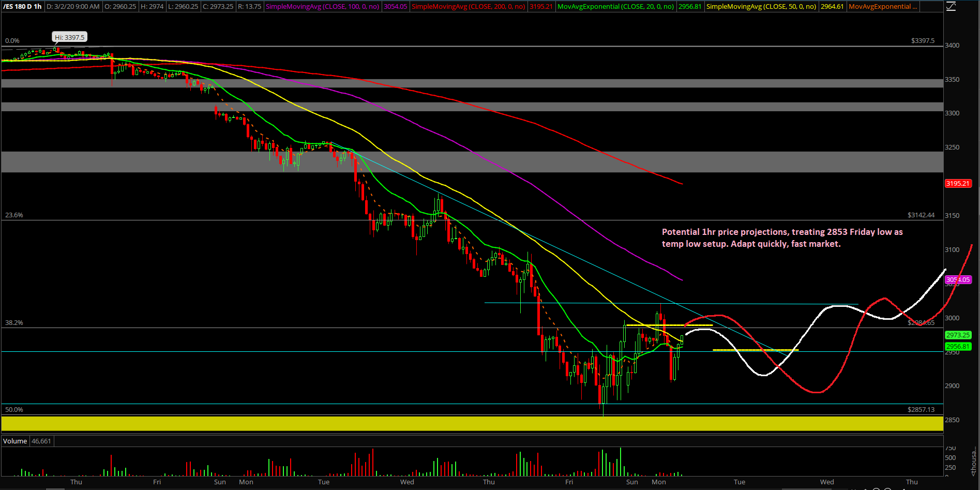The width and height of the screenshot is (980, 490).
Task: Open MovAvgExponential (CLOSE, 20) study label
Action: point(615,7)
